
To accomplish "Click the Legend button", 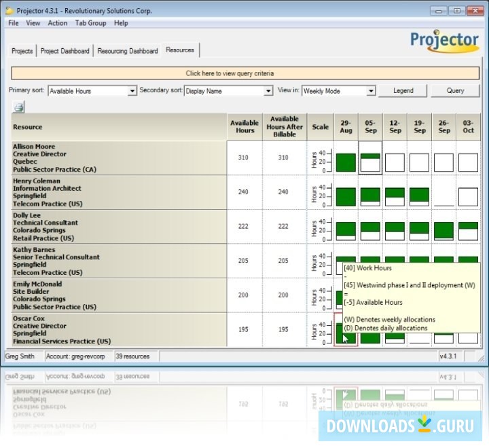I will (x=403, y=91).
